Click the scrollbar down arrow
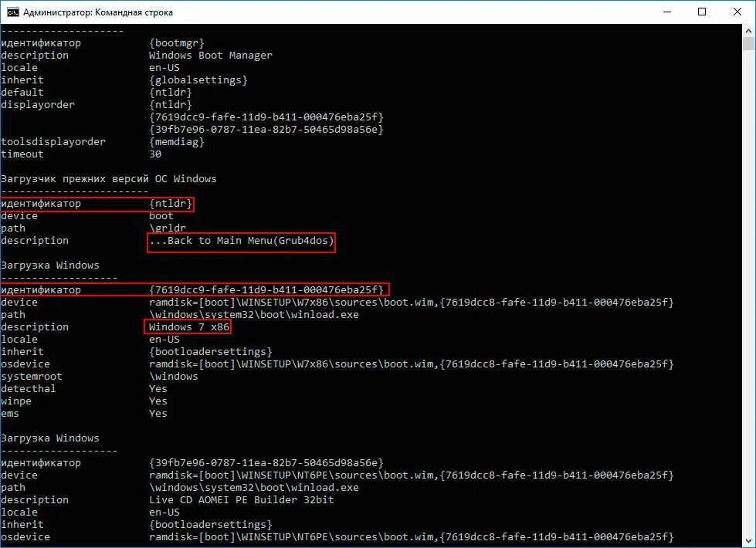 [x=748, y=541]
